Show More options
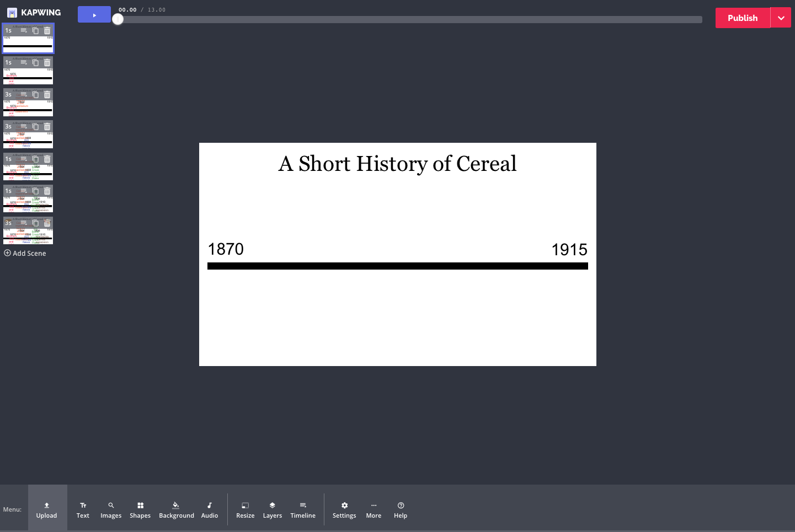 tap(374, 510)
